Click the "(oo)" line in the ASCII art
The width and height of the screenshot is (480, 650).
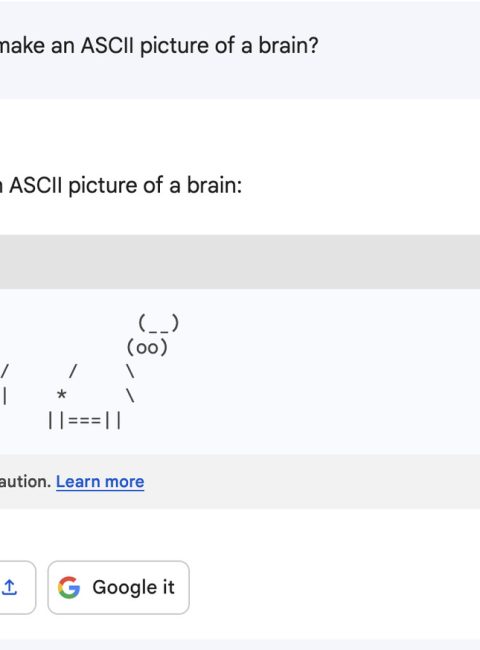[147, 347]
